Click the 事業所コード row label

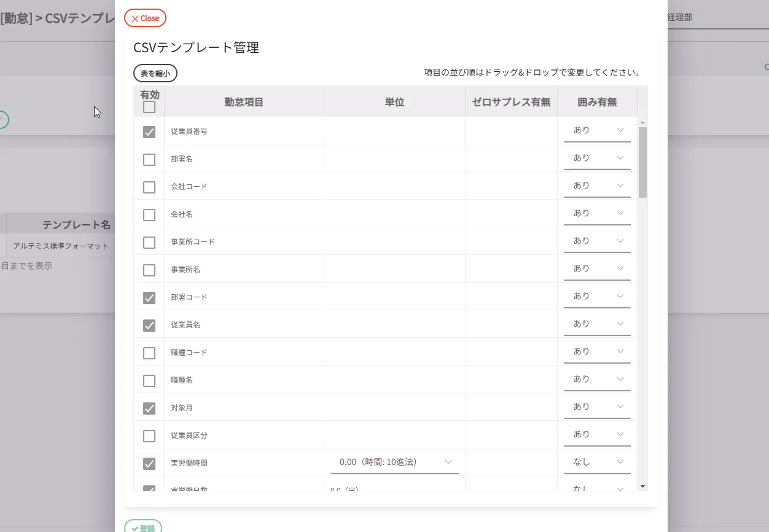[x=193, y=242]
